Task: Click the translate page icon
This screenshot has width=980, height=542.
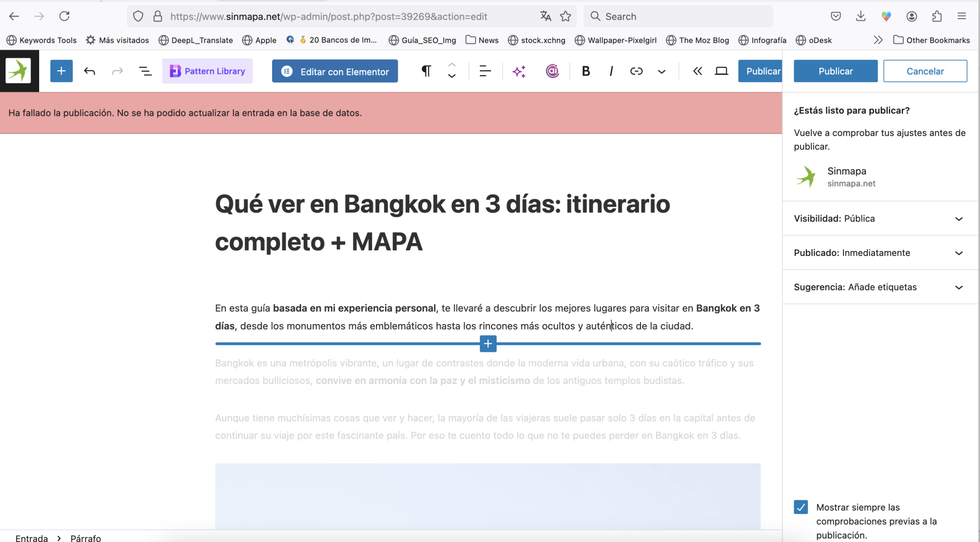Action: point(546,17)
